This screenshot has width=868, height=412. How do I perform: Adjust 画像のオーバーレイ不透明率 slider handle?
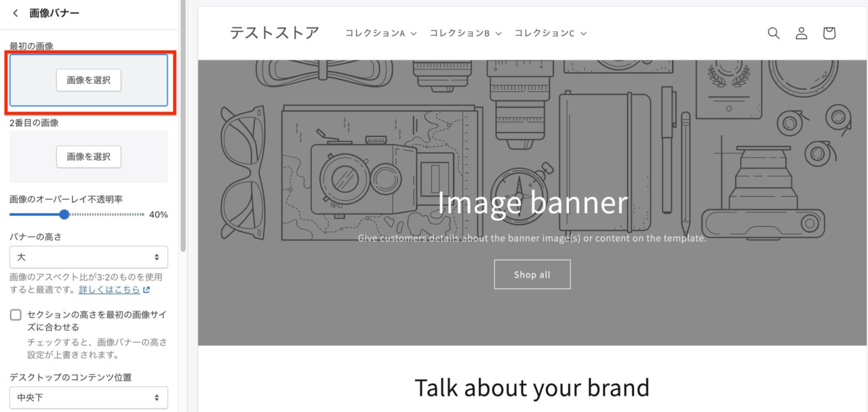tap(64, 214)
